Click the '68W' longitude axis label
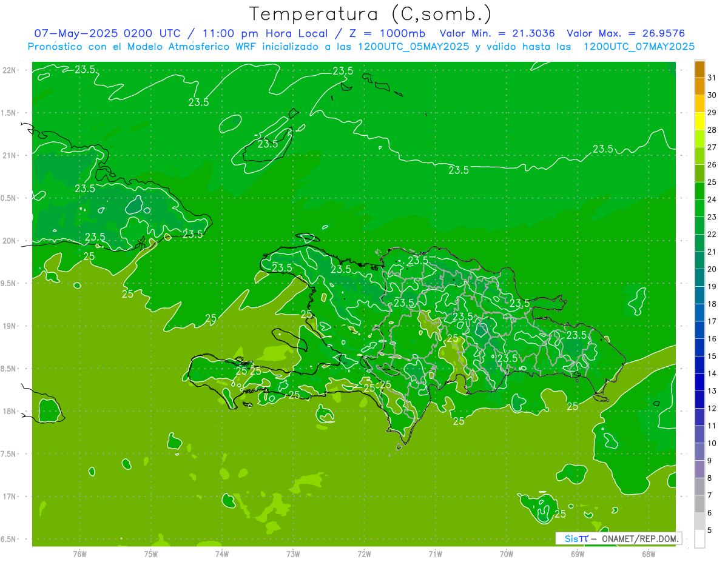 point(649,554)
